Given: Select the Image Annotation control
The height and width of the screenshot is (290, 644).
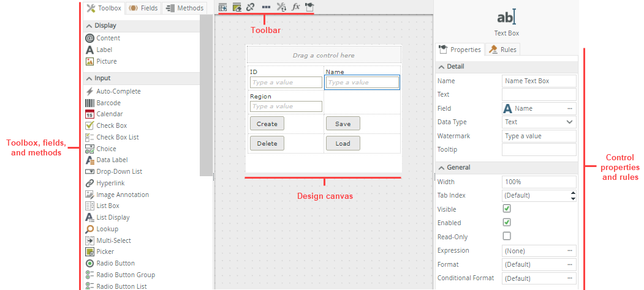Looking at the screenshot, I should 117,195.
